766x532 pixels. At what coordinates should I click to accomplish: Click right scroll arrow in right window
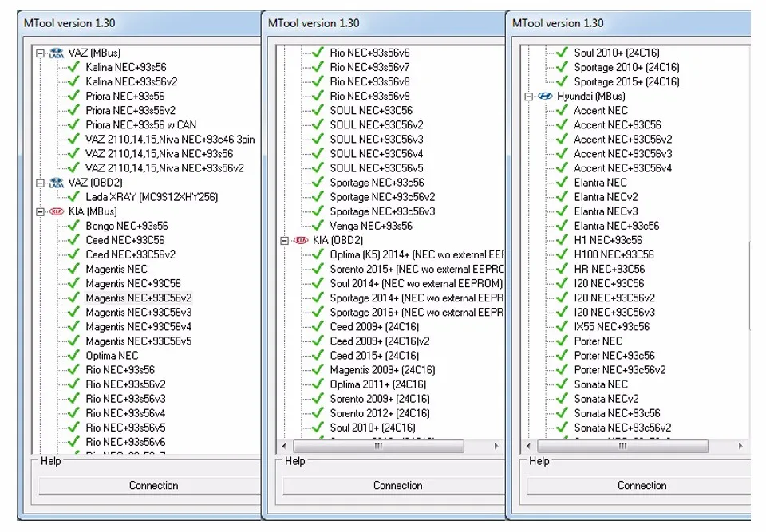740,446
